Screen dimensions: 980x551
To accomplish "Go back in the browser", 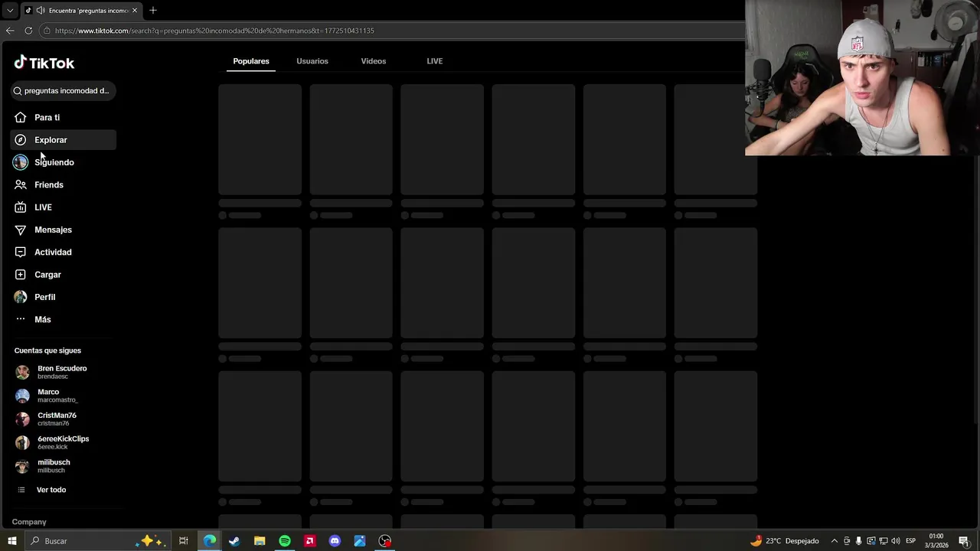I will (x=9, y=31).
